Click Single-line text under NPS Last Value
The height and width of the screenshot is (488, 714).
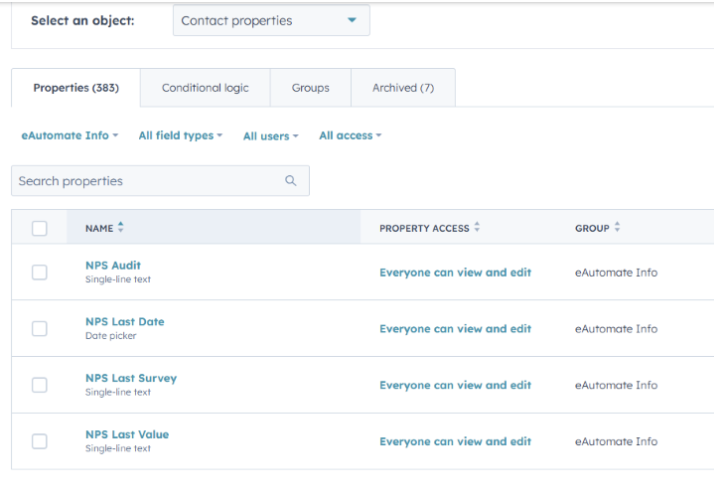click(x=118, y=448)
